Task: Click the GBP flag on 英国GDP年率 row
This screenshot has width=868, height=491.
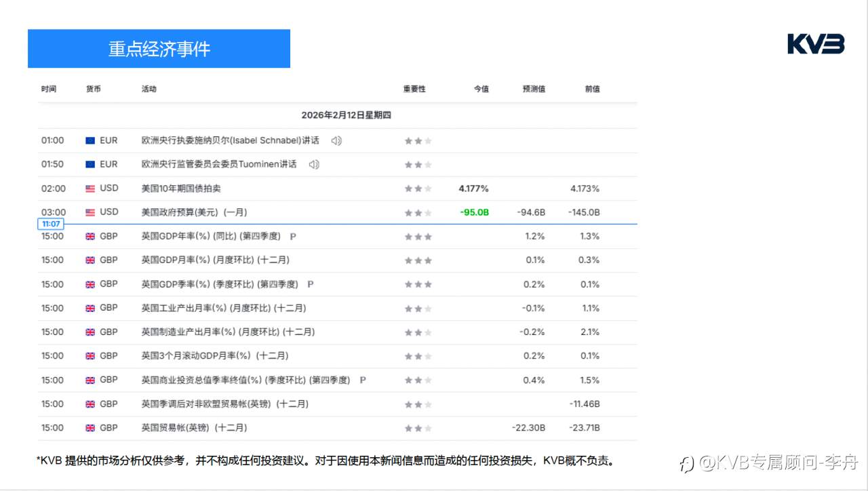Action: [x=89, y=236]
